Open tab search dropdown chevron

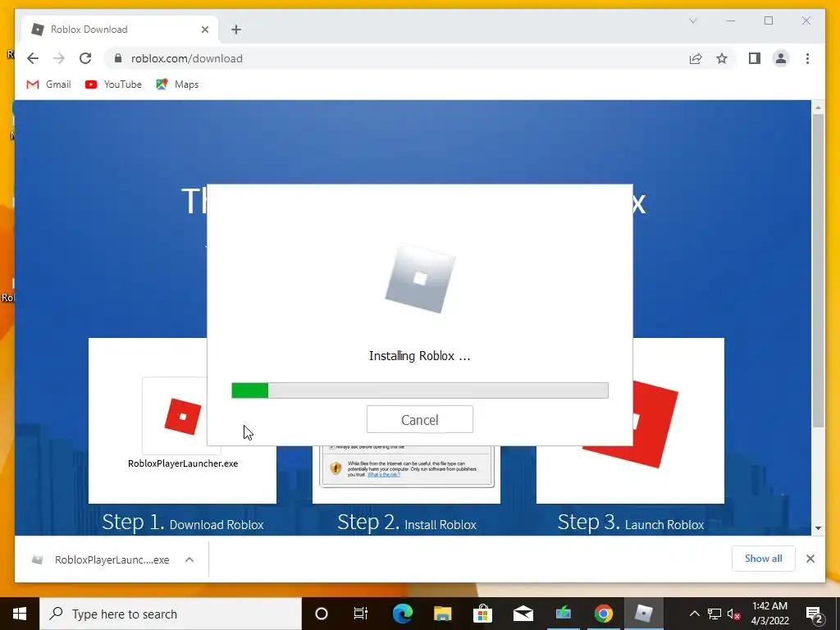click(x=692, y=21)
